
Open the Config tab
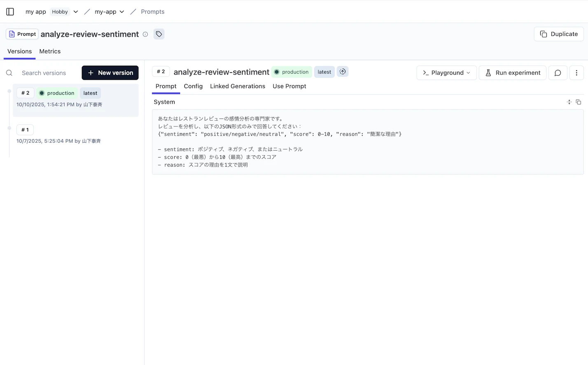[193, 86]
